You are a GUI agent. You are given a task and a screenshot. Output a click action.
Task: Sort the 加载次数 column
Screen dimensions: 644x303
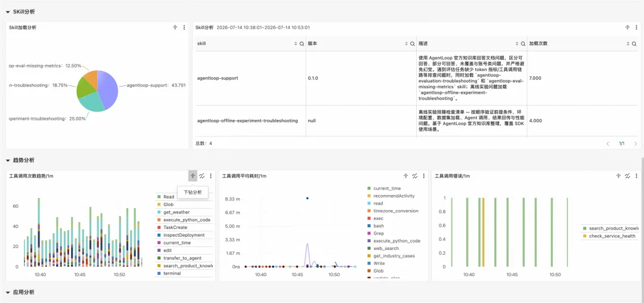pos(628,44)
